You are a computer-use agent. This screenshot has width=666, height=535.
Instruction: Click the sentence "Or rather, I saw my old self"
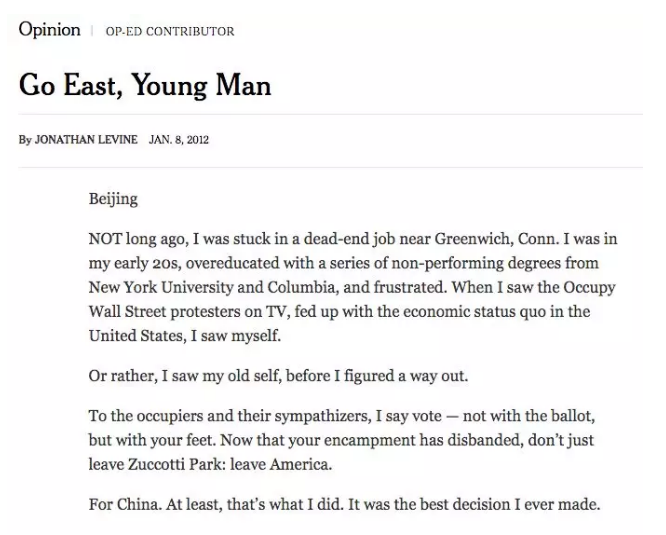278,376
